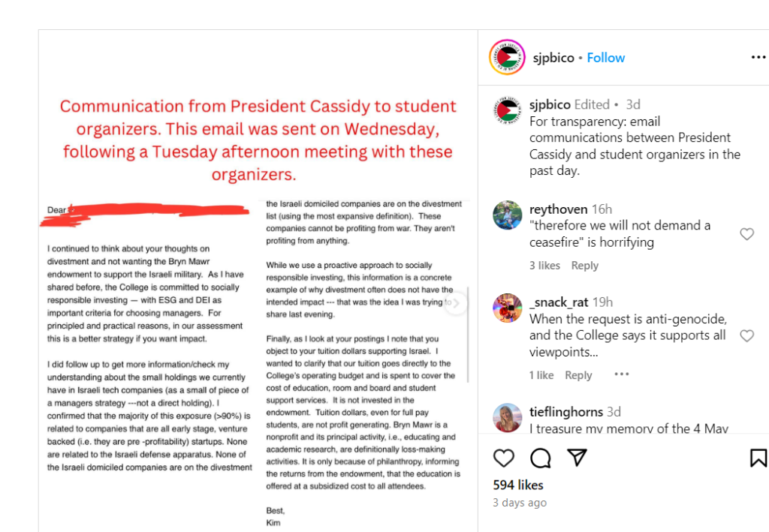The width and height of the screenshot is (769, 532).
Task: Open the comment bubble icon
Action: click(x=541, y=458)
